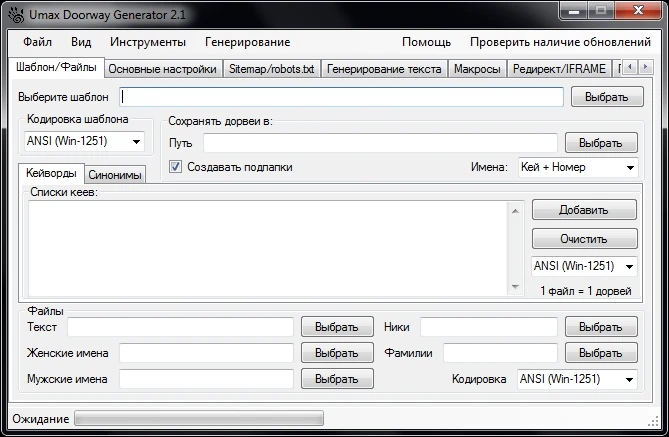This screenshot has width=669, height=437.
Task: Click the Umax Doorway Generator title bar icon
Action: (x=16, y=15)
